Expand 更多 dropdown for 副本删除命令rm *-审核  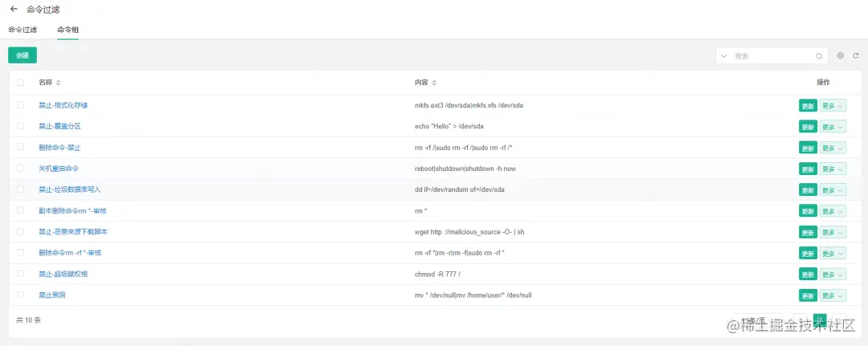click(833, 210)
